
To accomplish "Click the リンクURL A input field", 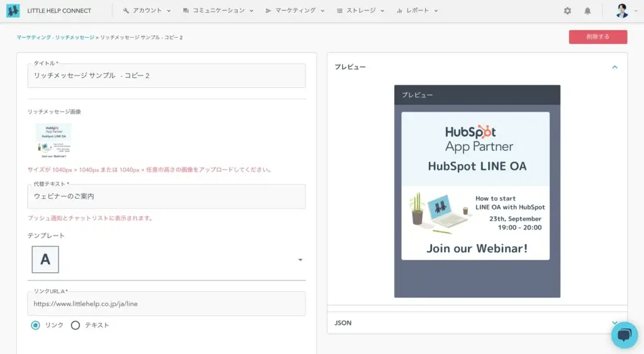I will click(x=166, y=304).
